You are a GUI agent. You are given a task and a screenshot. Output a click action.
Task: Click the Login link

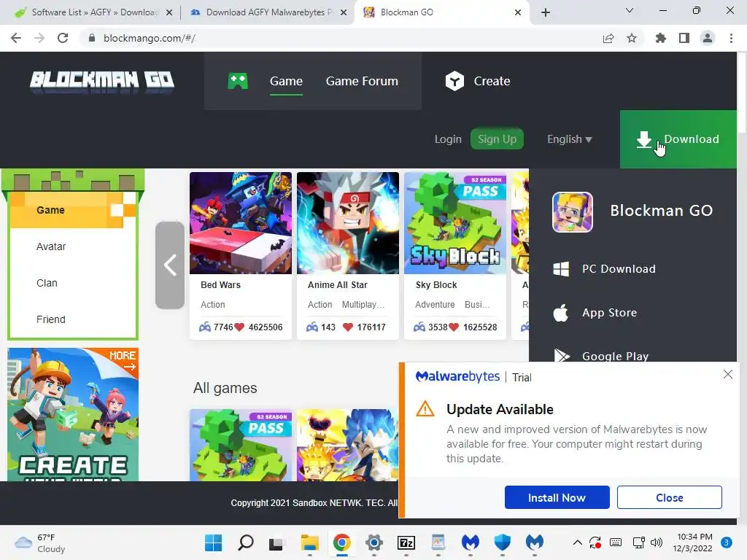(448, 139)
